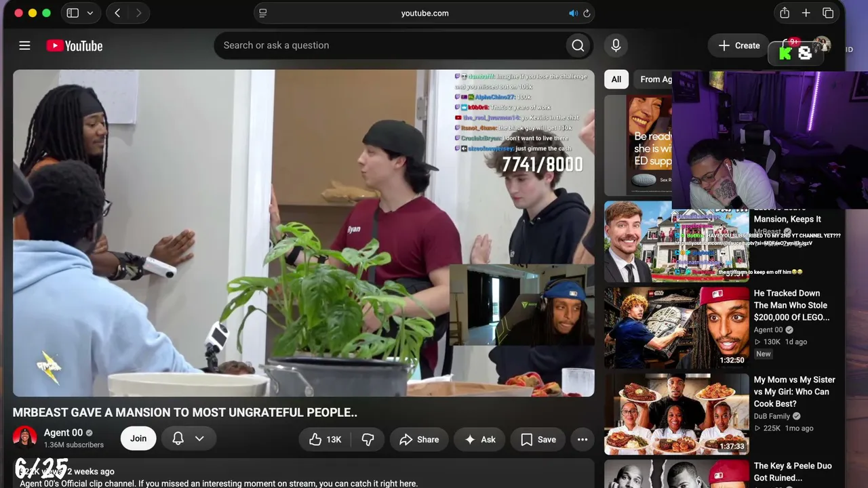
Task: Go forward with Safari's forward arrow
Action: [x=139, y=13]
